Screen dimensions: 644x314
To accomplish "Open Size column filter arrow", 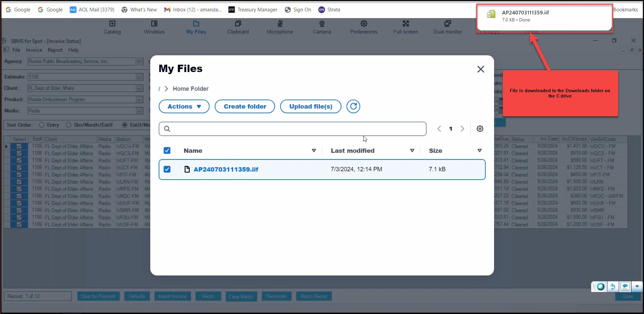I will tap(480, 150).
